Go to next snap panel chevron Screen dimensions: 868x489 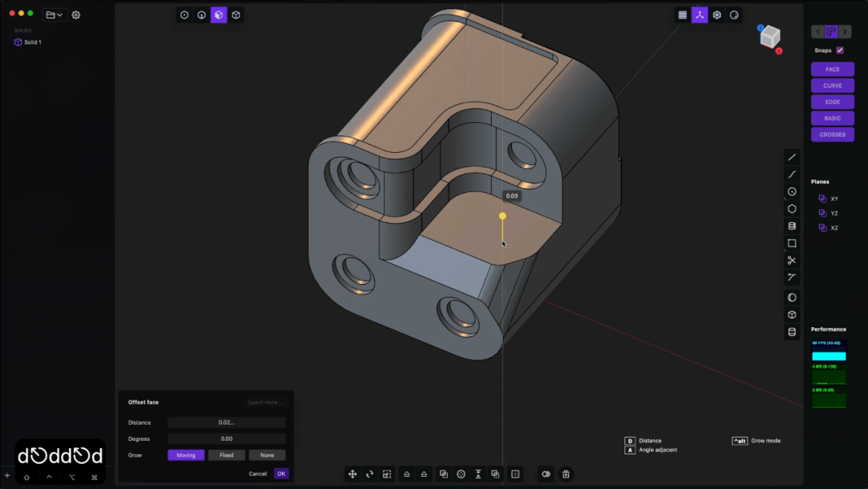845,32
